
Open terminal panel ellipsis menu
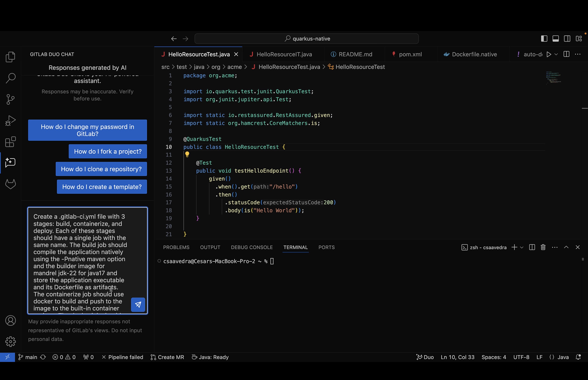[x=555, y=247]
